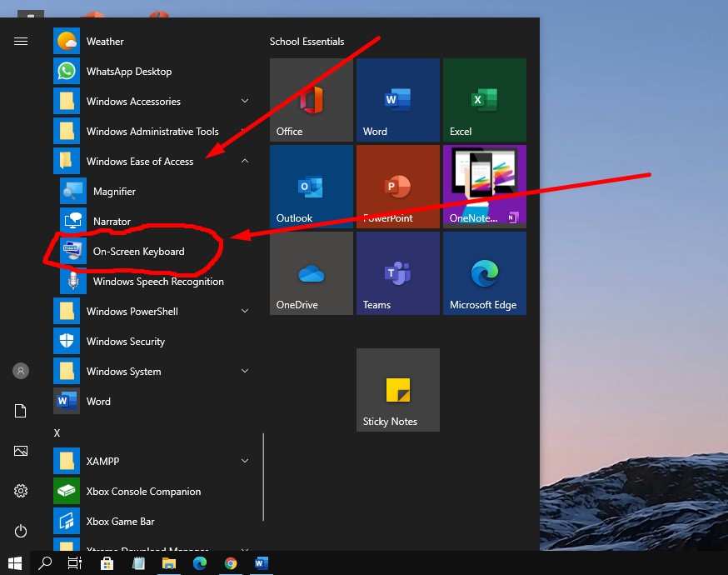Viewport: 728px width, 575px height.
Task: Open Narrator from Ease of Access
Action: point(112,222)
